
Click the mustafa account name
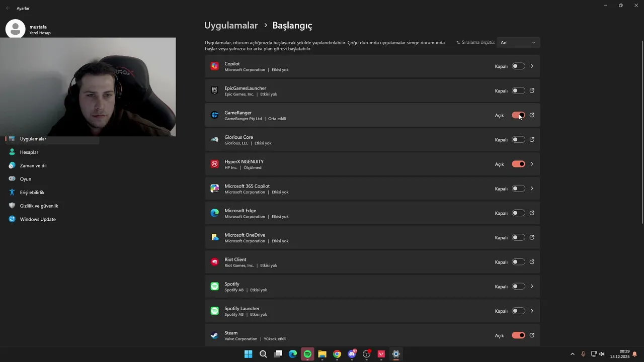[x=38, y=27]
